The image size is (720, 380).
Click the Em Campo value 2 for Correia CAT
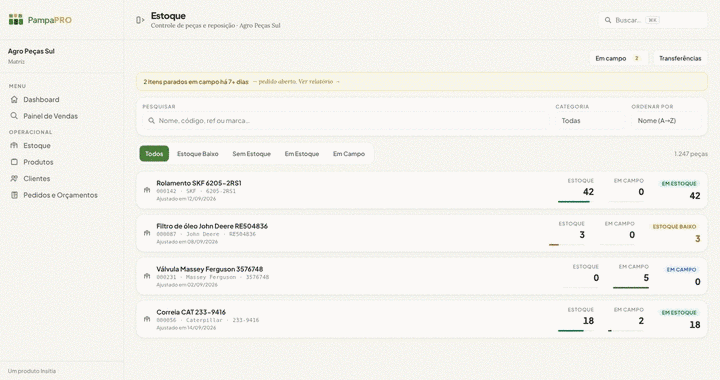pos(641,321)
